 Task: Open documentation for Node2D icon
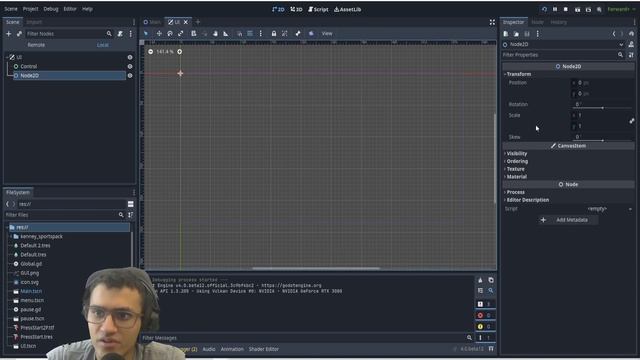[x=631, y=44]
